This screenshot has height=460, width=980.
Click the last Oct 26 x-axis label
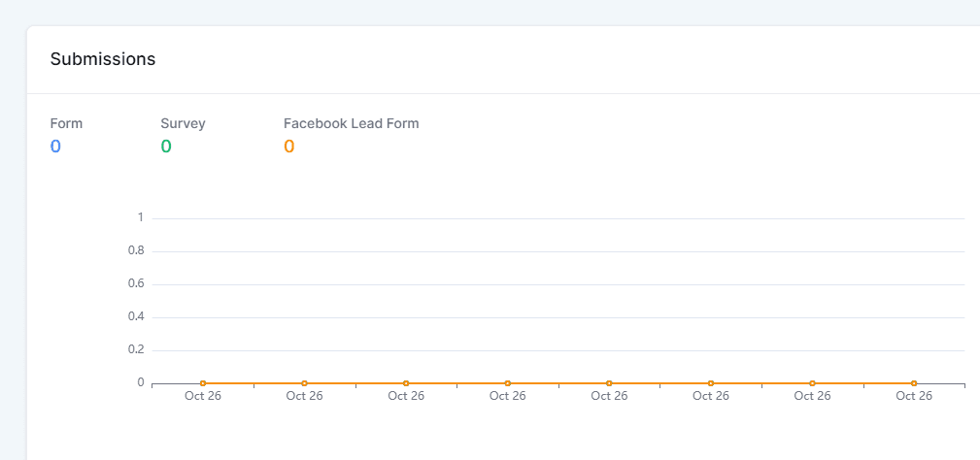pos(914,396)
